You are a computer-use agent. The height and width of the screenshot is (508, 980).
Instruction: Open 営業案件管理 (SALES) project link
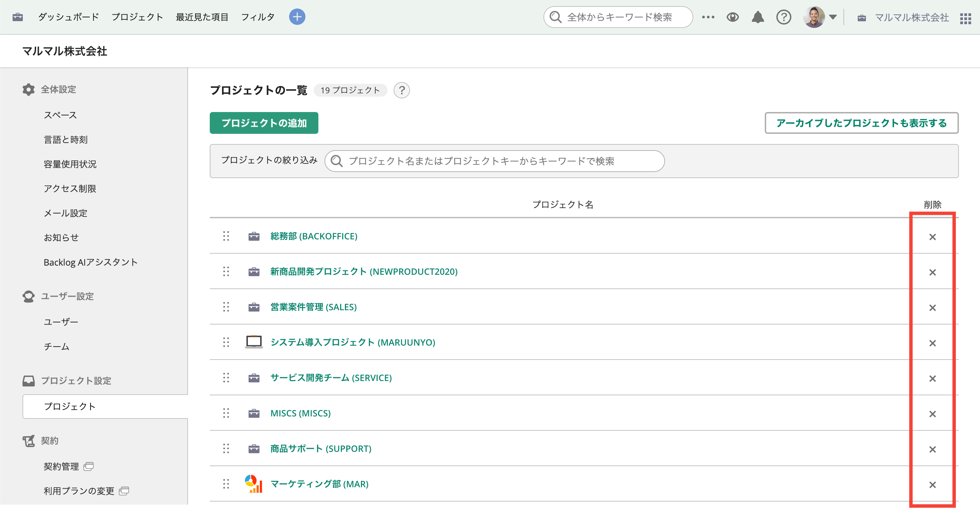(314, 307)
